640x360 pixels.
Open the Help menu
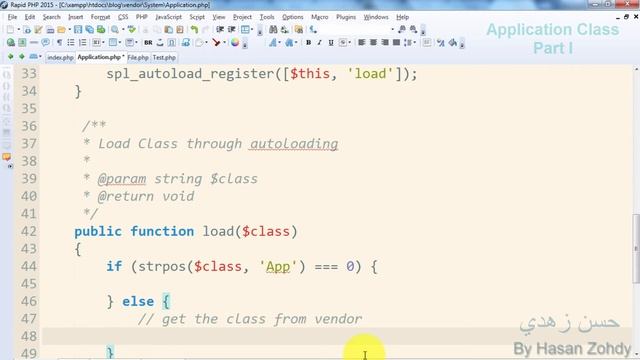tap(402, 17)
